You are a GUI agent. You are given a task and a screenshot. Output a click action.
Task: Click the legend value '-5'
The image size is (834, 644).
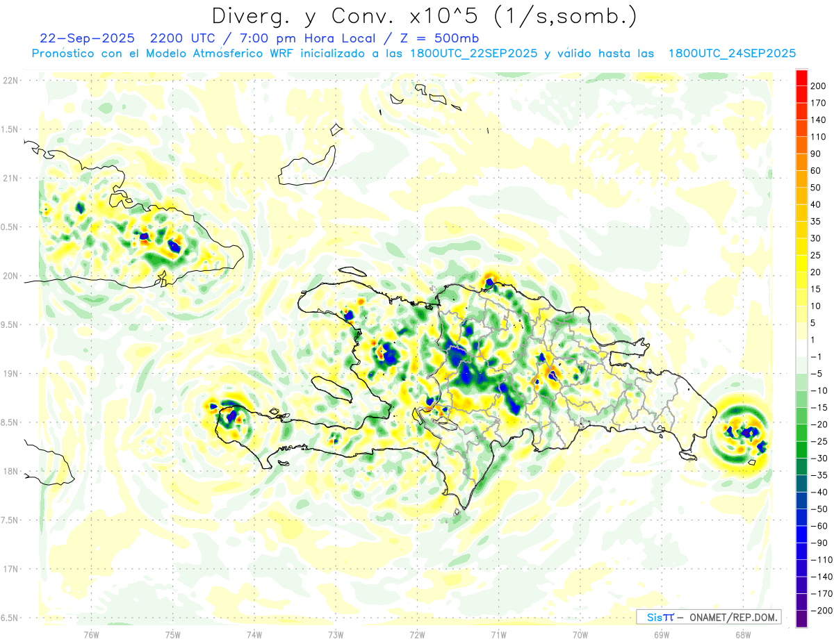tap(816, 374)
